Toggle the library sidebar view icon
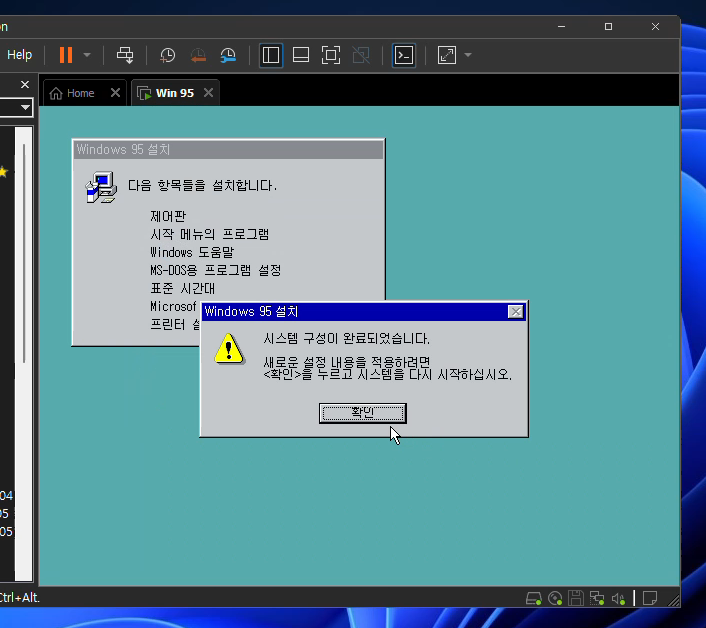Image resolution: width=706 pixels, height=628 pixels. [271, 55]
